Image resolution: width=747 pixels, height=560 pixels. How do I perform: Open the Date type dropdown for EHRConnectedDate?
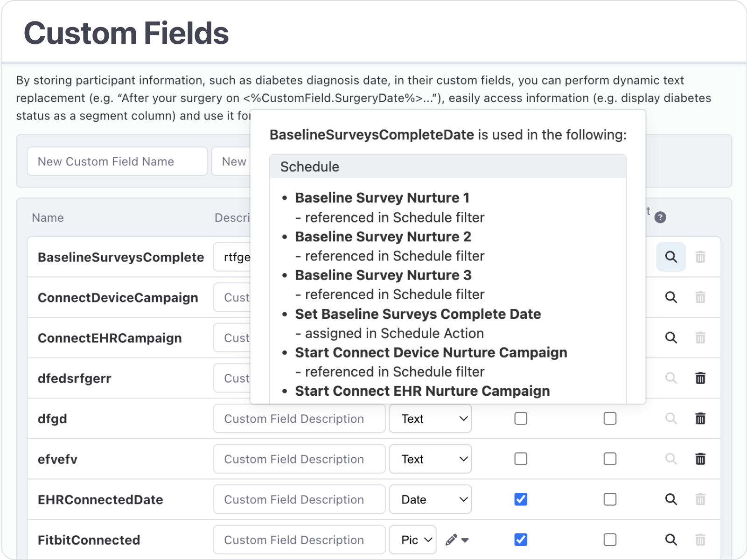(430, 499)
